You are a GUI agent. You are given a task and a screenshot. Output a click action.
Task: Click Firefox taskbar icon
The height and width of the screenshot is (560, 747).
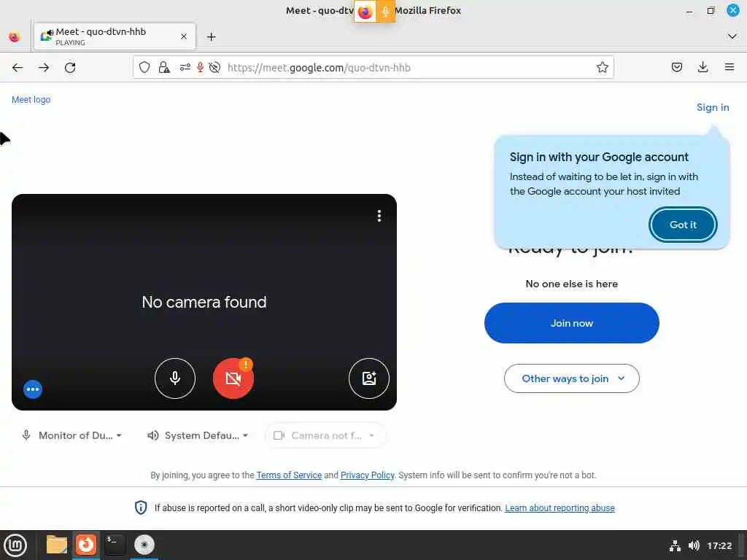click(86, 544)
